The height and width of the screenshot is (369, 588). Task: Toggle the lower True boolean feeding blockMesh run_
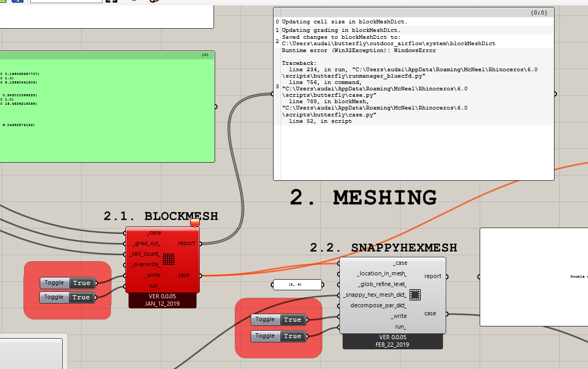81,297
